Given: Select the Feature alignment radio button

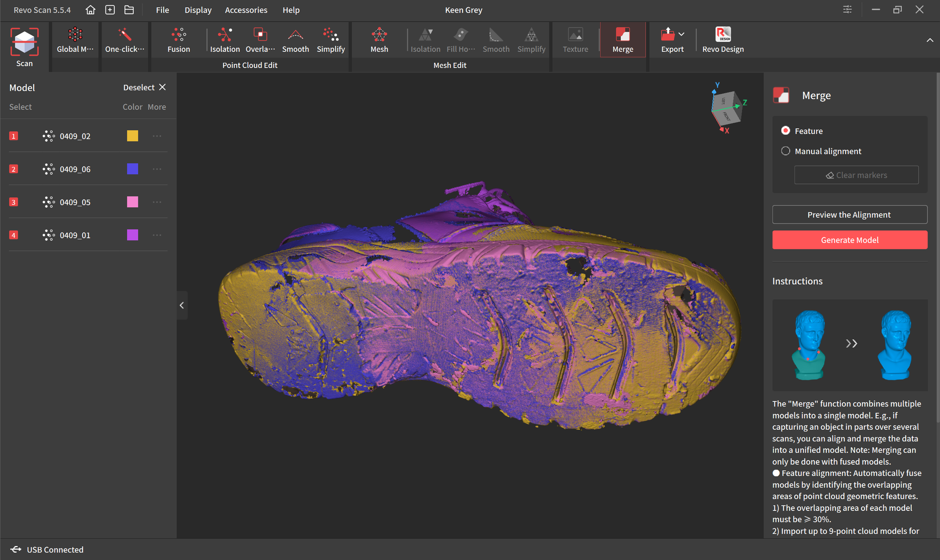Looking at the screenshot, I should [785, 131].
